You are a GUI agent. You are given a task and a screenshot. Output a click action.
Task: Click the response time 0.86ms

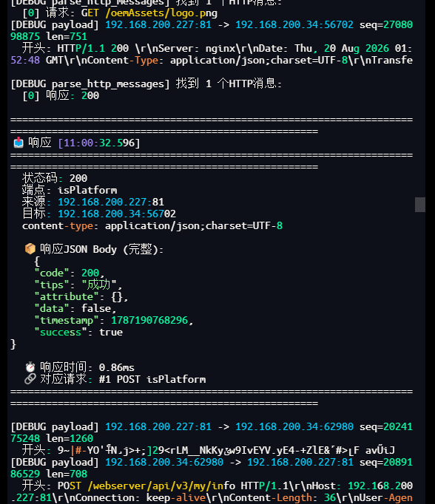click(x=117, y=367)
